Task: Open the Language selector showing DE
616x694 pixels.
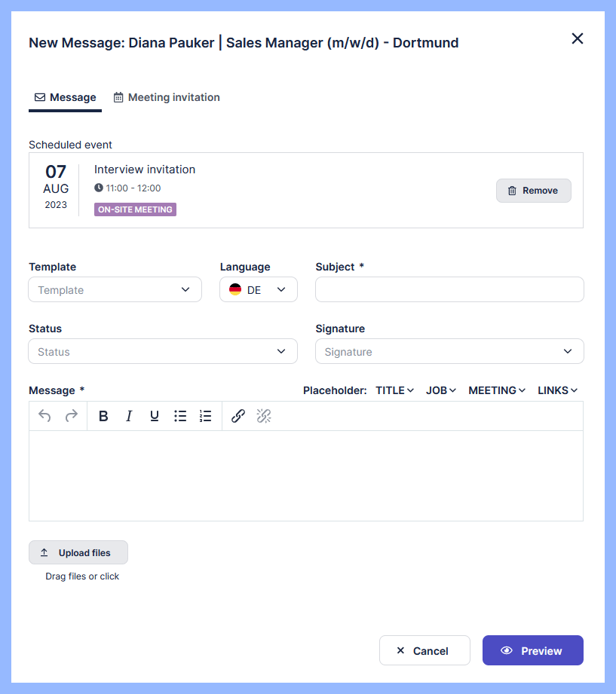Action: coord(258,290)
